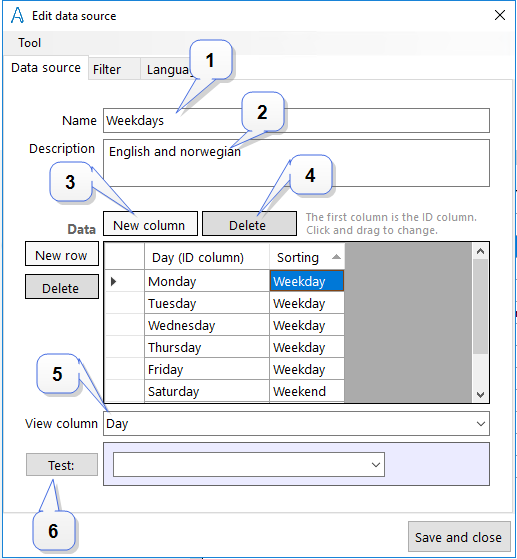Select the Saturday cell
The height and width of the screenshot is (559, 517).
[x=207, y=391]
